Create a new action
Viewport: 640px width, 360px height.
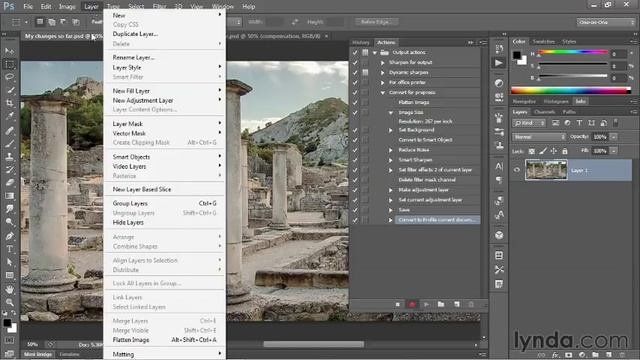[456, 304]
